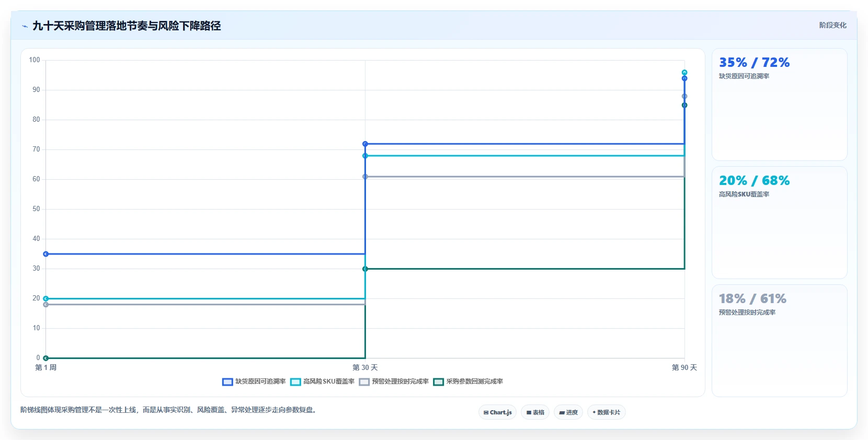This screenshot has width=868, height=440.
Task: Click the y-axis value 50
Action: (36, 209)
